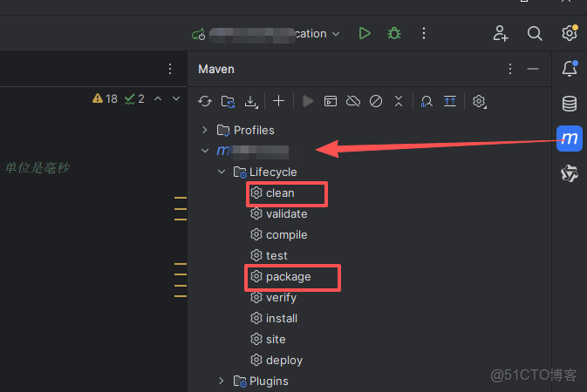Open editor tab options menu
This screenshot has height=392, width=587.
coord(170,69)
